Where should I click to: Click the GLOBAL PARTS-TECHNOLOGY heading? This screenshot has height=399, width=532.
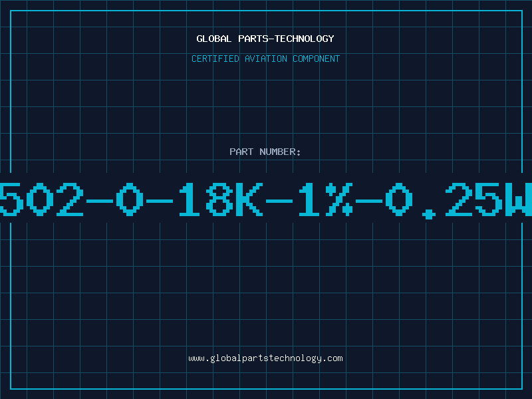pyautogui.click(x=265, y=39)
